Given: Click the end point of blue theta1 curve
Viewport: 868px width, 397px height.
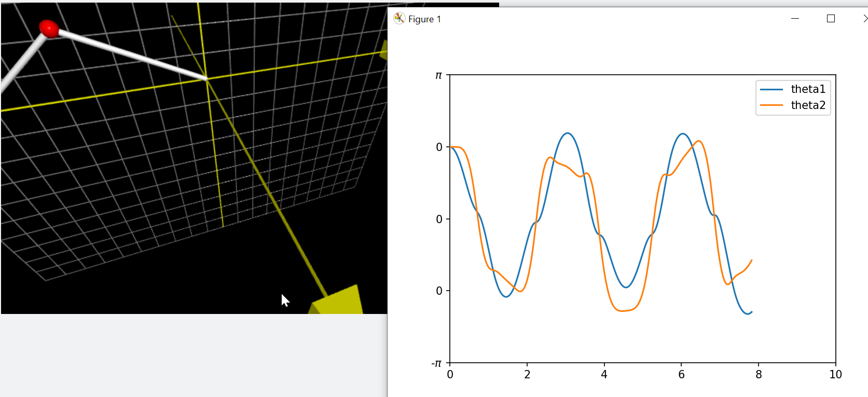Looking at the screenshot, I should coord(752,312).
